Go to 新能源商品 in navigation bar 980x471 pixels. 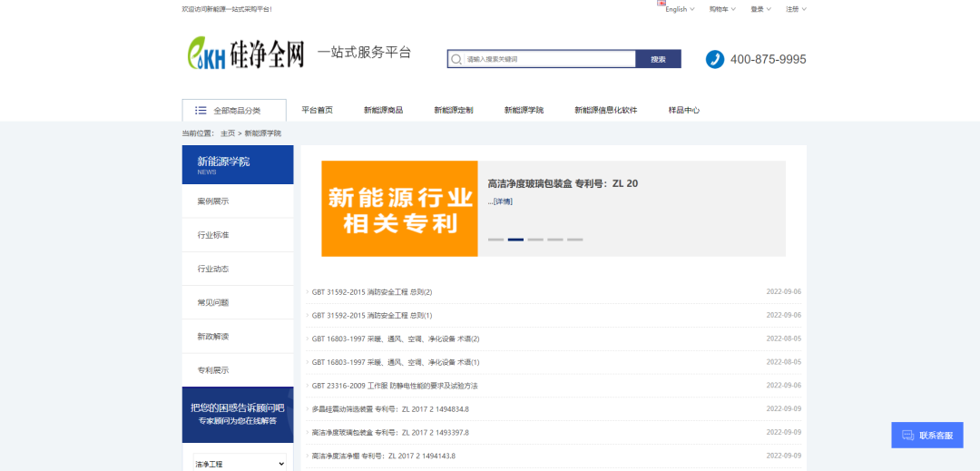pos(383,111)
